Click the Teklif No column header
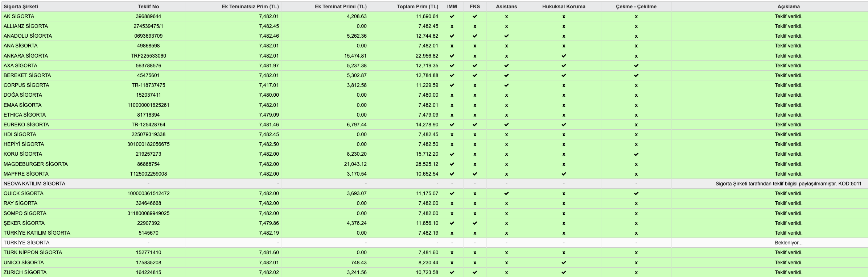 [x=148, y=7]
